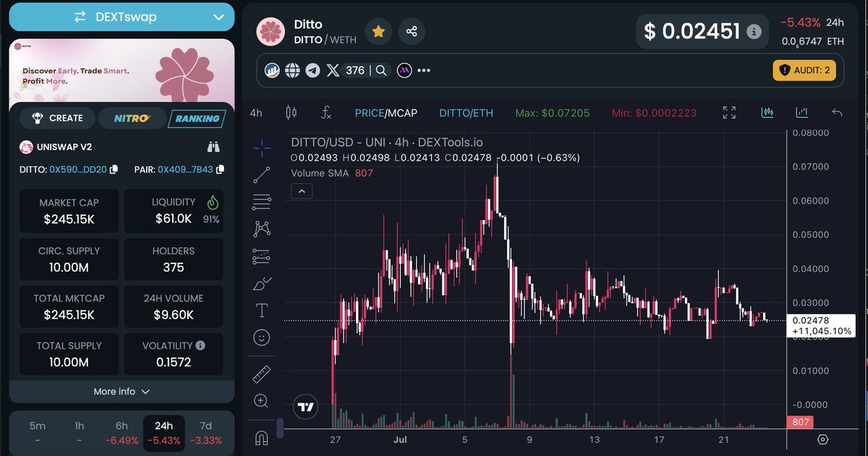
Task: Open the price info icon
Action: click(x=754, y=32)
